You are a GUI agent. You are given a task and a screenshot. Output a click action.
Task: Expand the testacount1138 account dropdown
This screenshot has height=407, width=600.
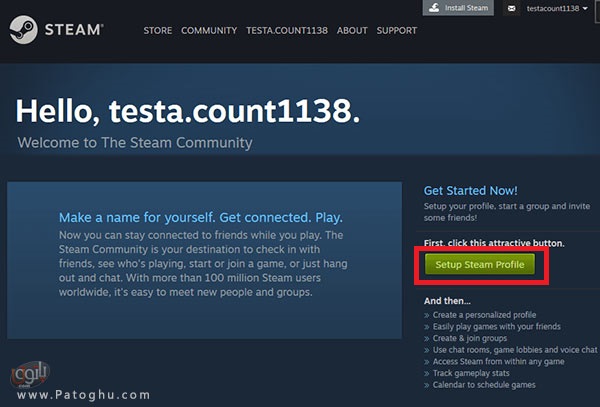click(x=557, y=8)
